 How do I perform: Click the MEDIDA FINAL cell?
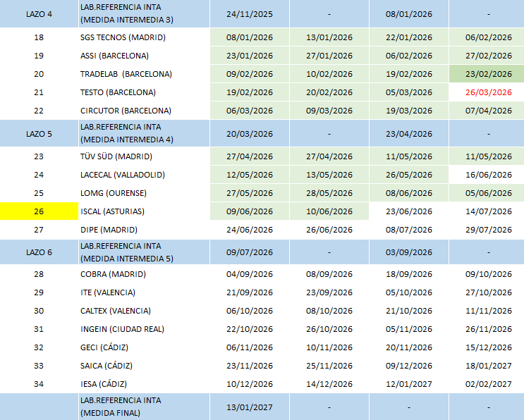[144, 407]
